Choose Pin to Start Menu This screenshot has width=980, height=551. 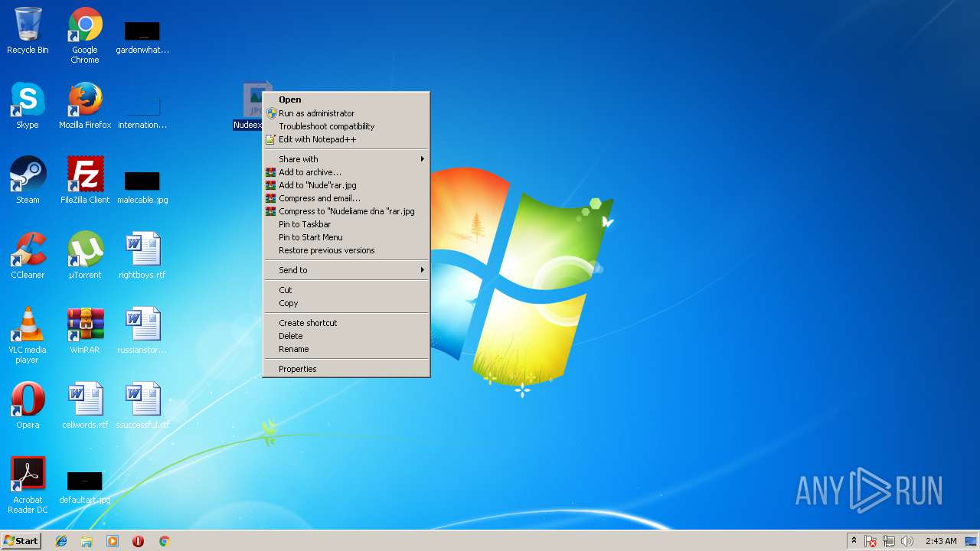coord(346,237)
